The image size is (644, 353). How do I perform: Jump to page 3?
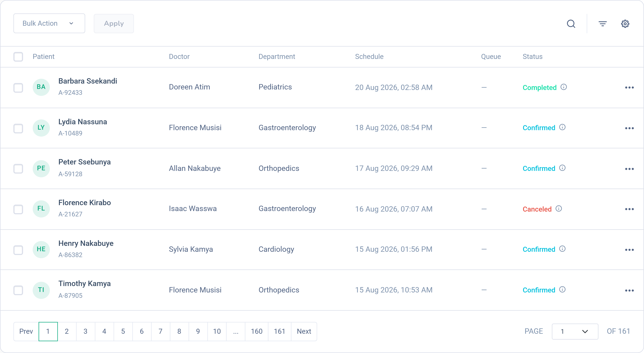coord(86,332)
